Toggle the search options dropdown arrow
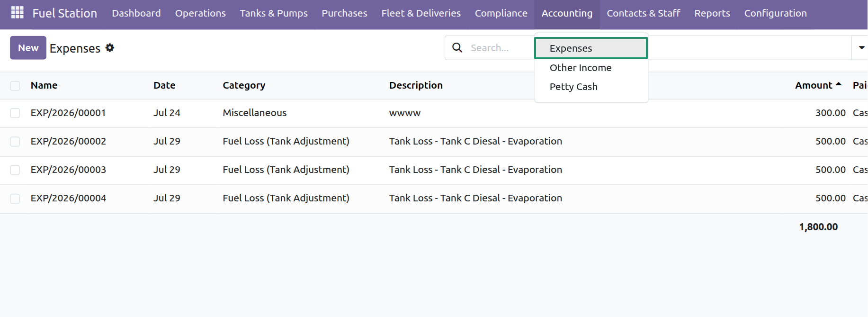Screen dimensions: 868x317 [861, 47]
